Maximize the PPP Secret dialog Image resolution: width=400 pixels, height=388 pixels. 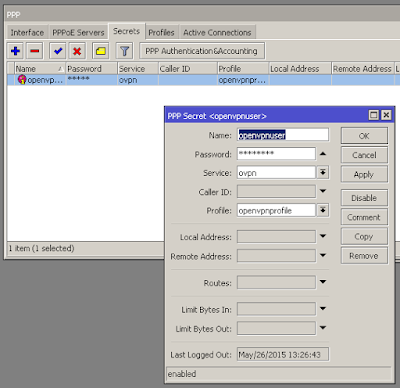tap(374, 115)
